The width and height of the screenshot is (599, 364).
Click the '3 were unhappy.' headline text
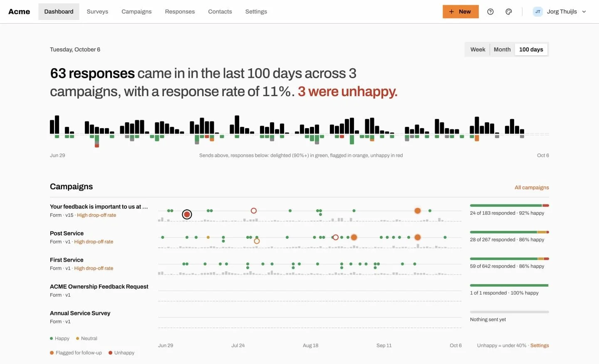348,92
